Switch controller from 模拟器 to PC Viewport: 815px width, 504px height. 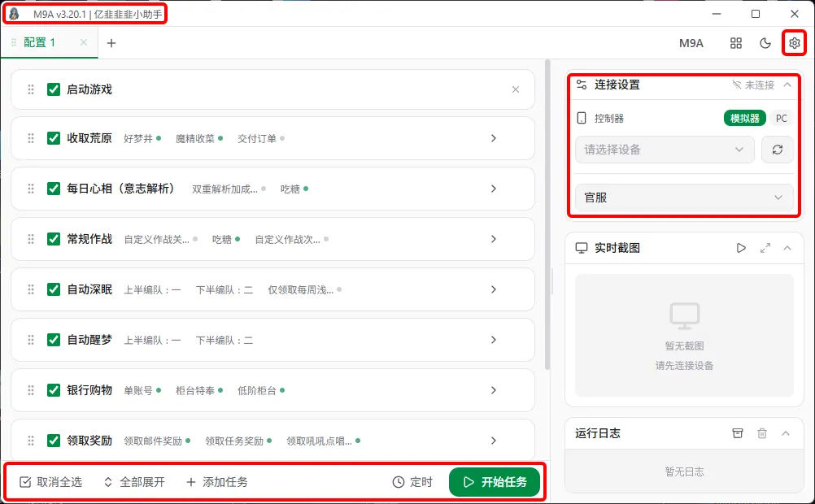point(781,118)
